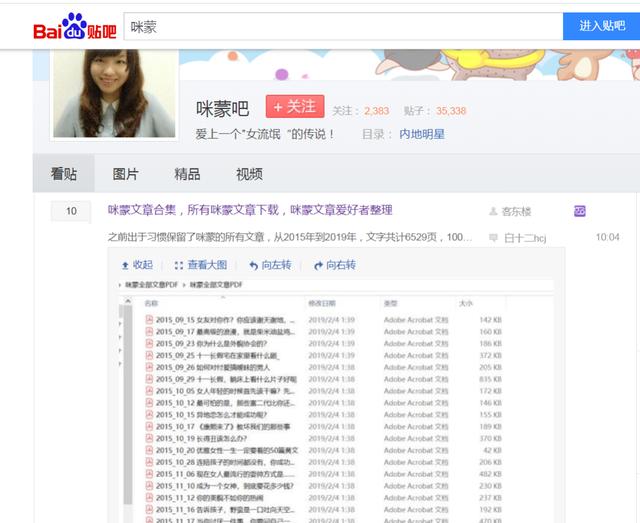
Task: Click the post count 35,338
Action: pos(451,111)
